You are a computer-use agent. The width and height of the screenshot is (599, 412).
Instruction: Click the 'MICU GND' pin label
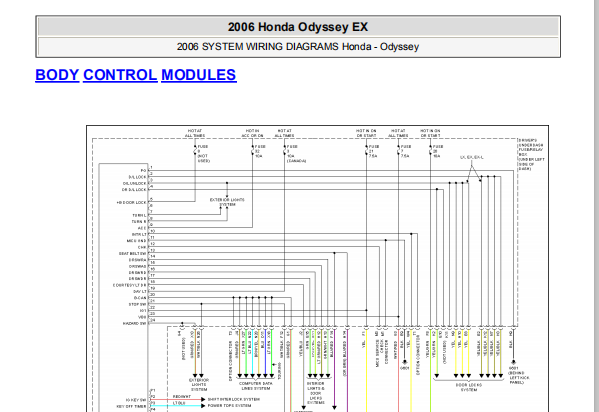(x=137, y=241)
